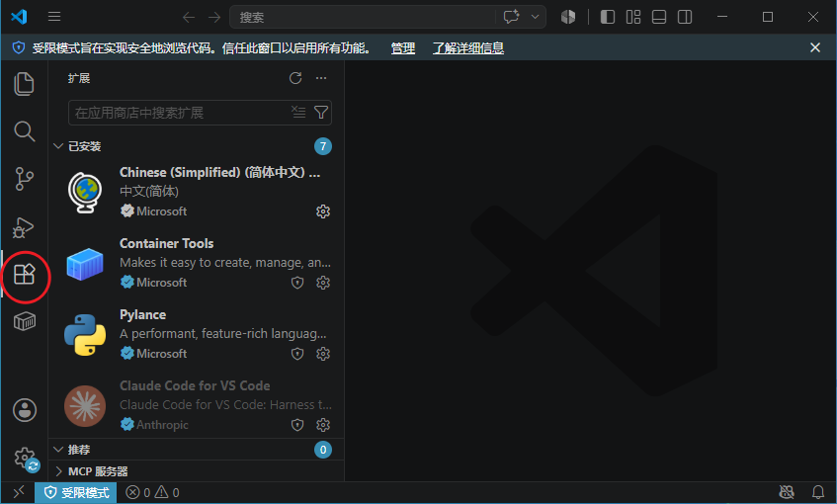This screenshot has height=504, width=837.
Task: Open the Source Control view
Action: [x=24, y=179]
